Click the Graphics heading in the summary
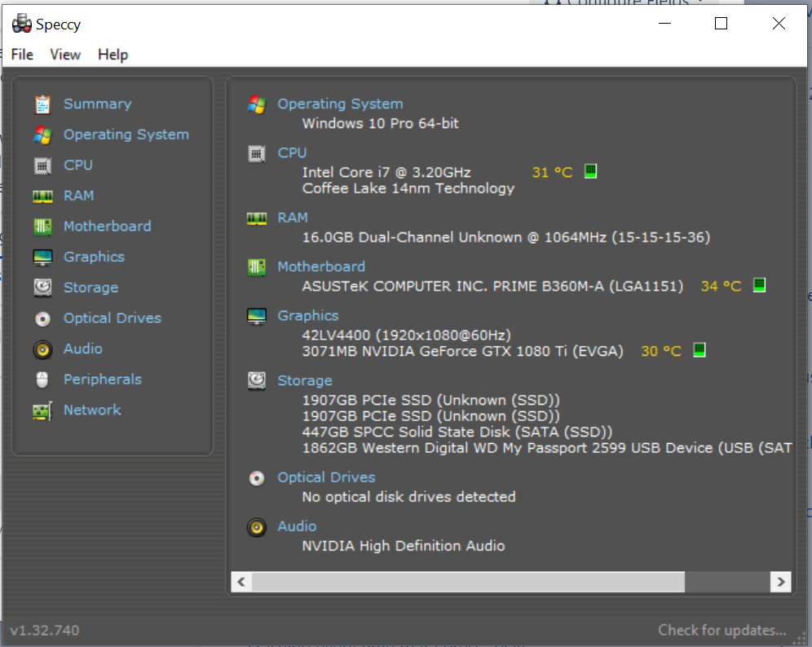Screen dimensions: 812x647 [x=307, y=317]
